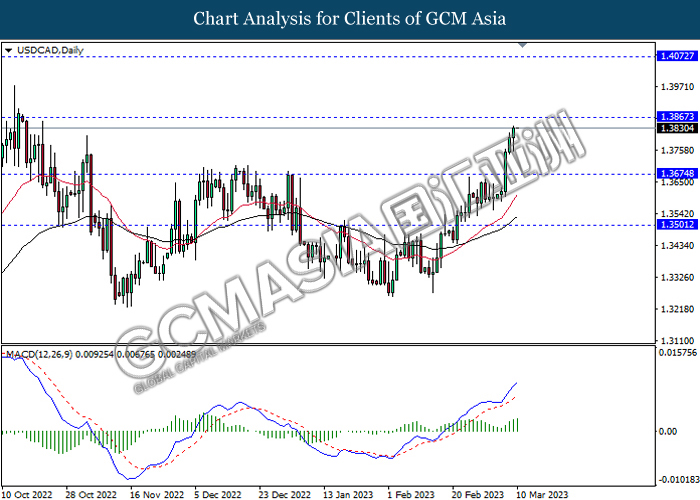Open the USDCAD,Daily chart menu arrow
This screenshot has width=700, height=500.
tap(8, 51)
